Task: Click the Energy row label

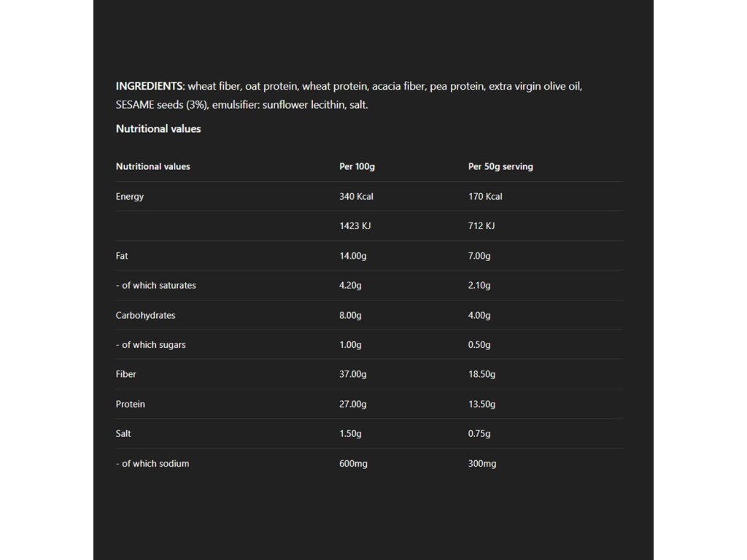Action: pyautogui.click(x=130, y=196)
